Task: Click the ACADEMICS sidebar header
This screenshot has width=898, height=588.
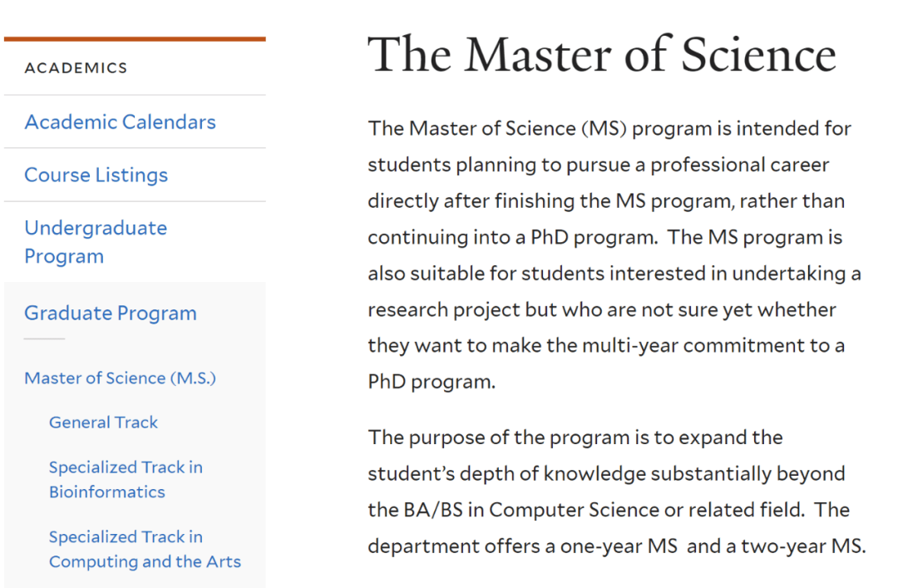Action: point(76,68)
